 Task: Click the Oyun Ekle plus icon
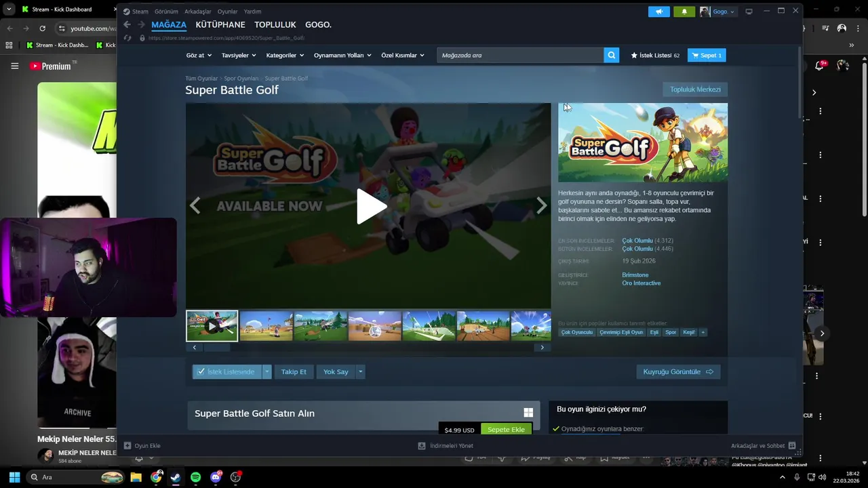click(127, 445)
